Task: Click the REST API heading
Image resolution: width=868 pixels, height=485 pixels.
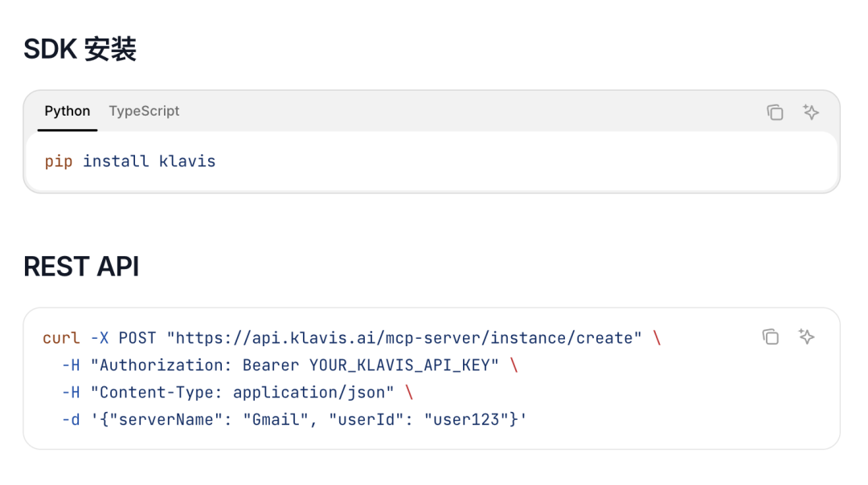Action: [x=80, y=266]
